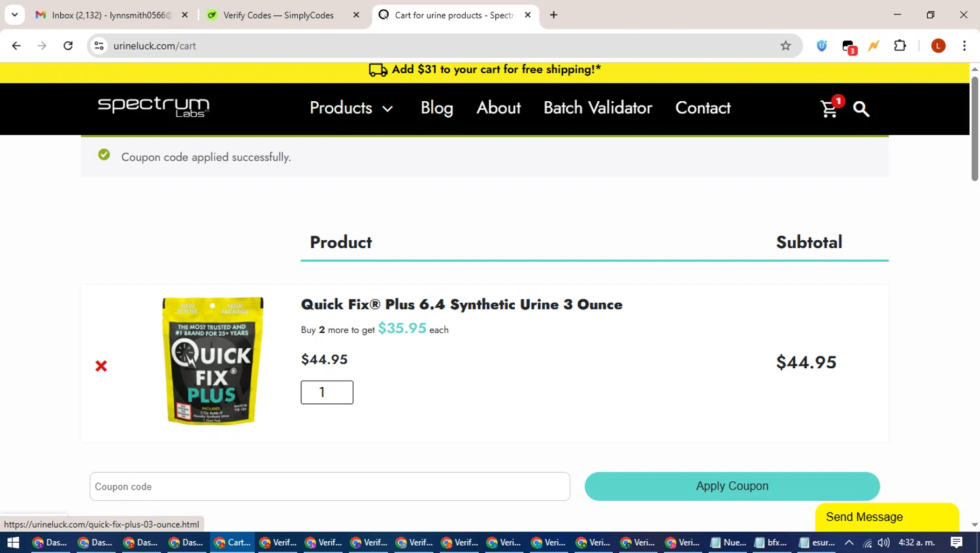Show hidden system tray icons
The height and width of the screenshot is (553, 980).
click(x=849, y=543)
